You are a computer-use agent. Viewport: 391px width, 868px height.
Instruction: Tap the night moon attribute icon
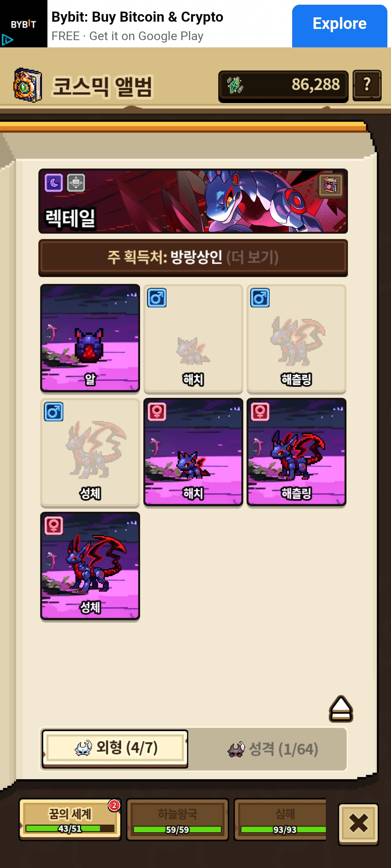pyautogui.click(x=54, y=183)
